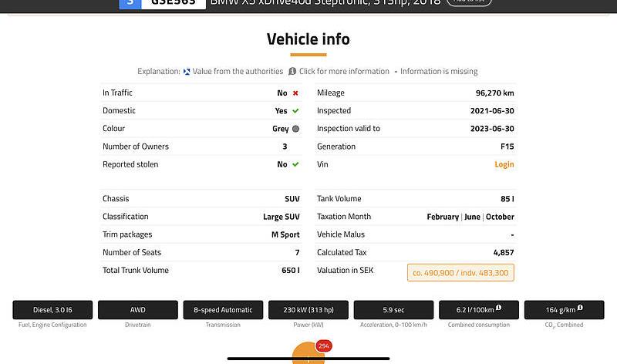Click June in Taxation Month

point(472,217)
